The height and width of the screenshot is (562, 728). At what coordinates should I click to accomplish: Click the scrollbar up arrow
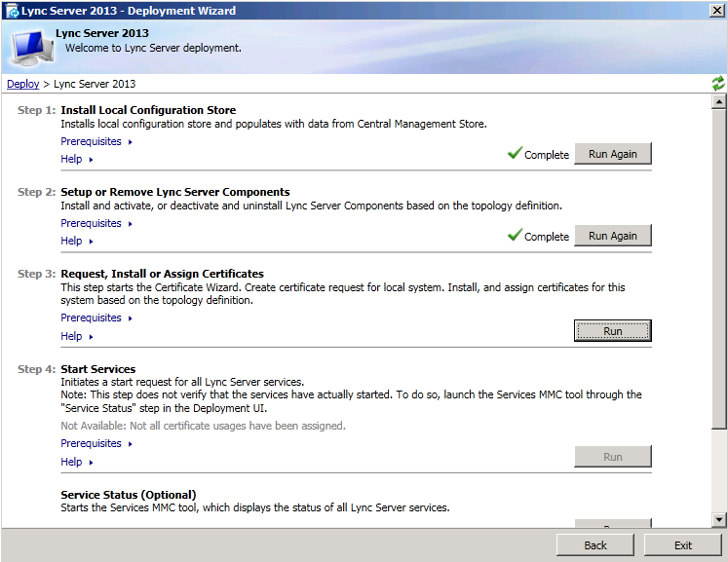(718, 101)
